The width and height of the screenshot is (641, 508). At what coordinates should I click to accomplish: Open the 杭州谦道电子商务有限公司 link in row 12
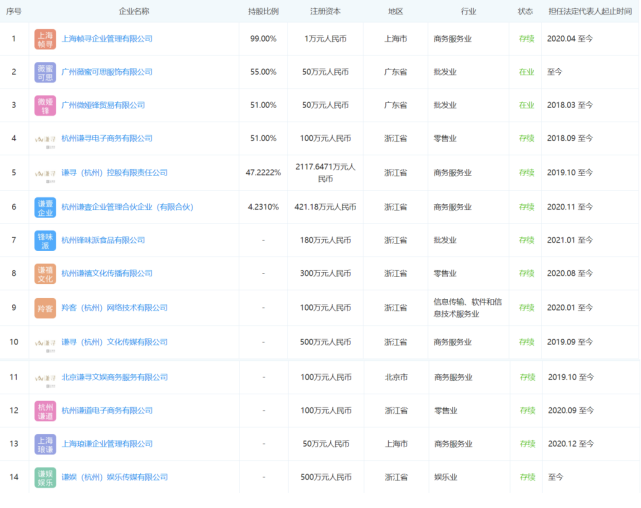click(107, 411)
